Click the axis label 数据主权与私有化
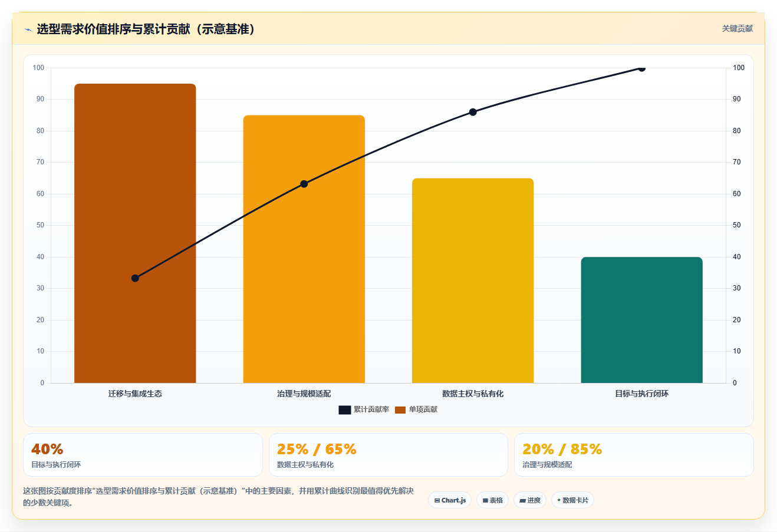 (x=473, y=394)
